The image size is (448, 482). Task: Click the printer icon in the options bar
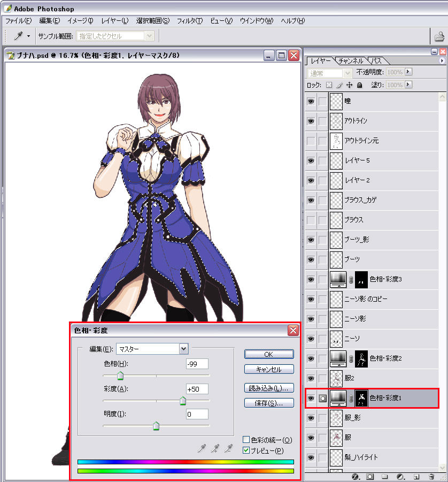438,36
